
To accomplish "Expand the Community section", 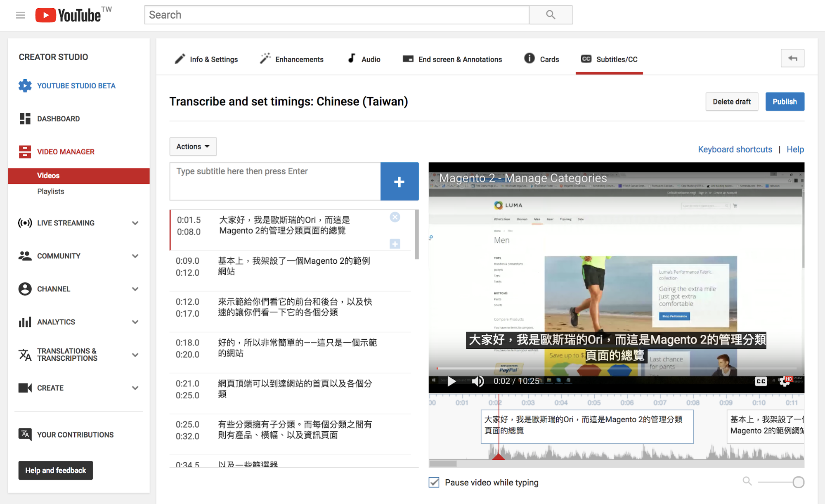I will coord(135,256).
